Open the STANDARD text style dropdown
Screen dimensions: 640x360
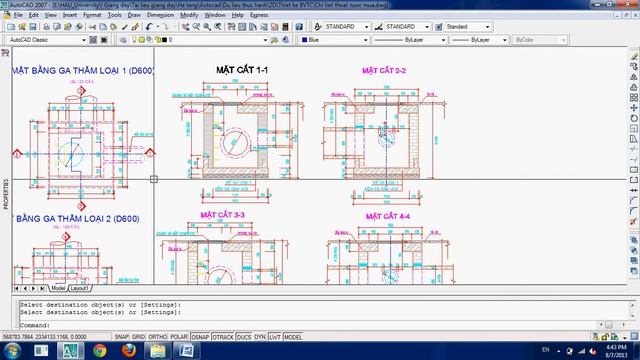pyautogui.click(x=366, y=27)
